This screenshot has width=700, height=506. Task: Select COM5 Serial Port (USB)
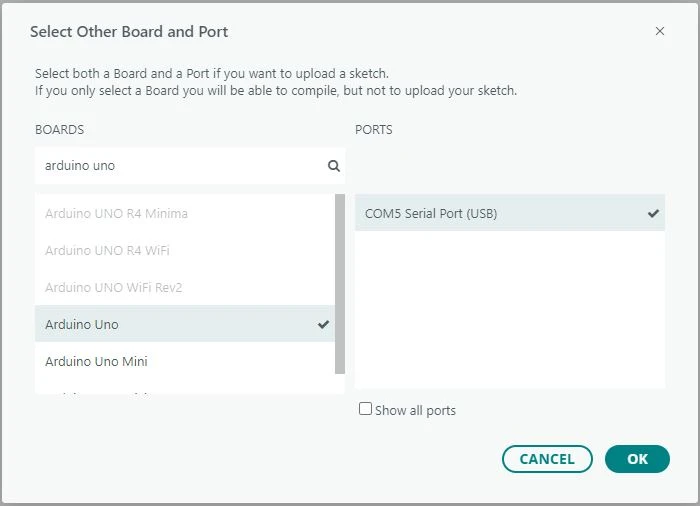[431, 214]
